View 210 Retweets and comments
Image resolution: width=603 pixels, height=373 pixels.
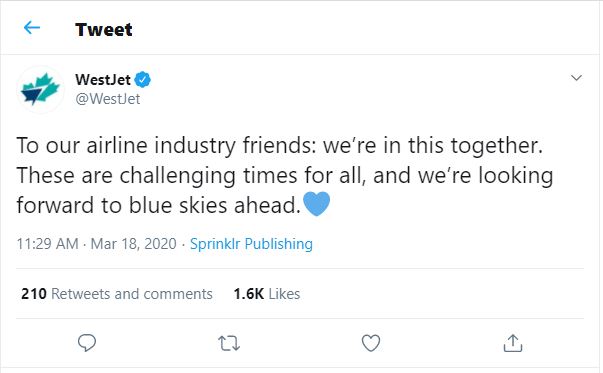click(x=117, y=294)
